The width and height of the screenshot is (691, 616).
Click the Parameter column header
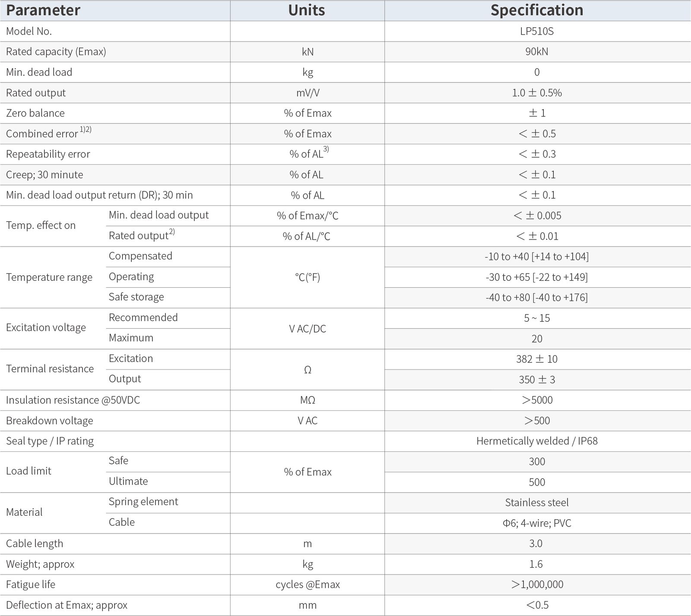pyautogui.click(x=43, y=10)
